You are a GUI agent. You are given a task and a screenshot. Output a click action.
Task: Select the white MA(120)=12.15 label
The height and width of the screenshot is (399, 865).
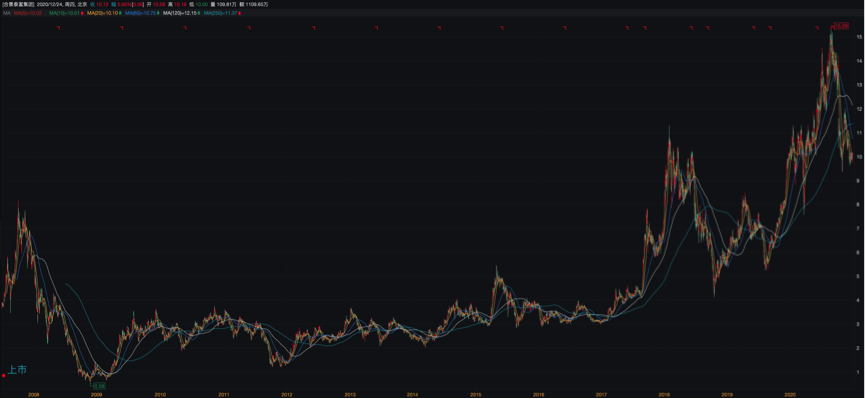(x=180, y=13)
